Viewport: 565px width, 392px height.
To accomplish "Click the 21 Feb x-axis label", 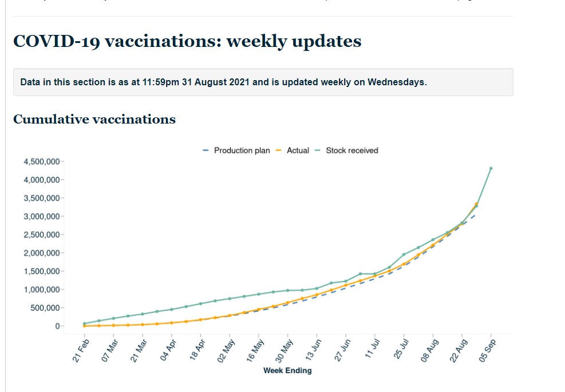I will [81, 349].
